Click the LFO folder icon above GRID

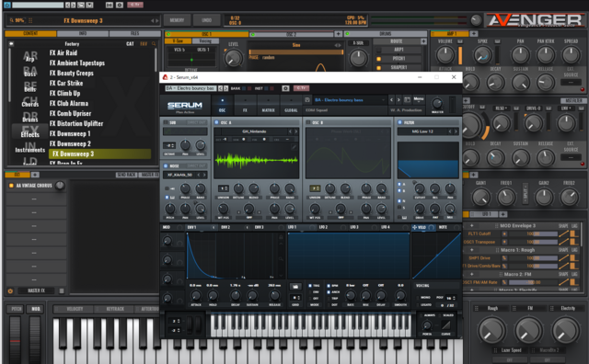pos(295,287)
